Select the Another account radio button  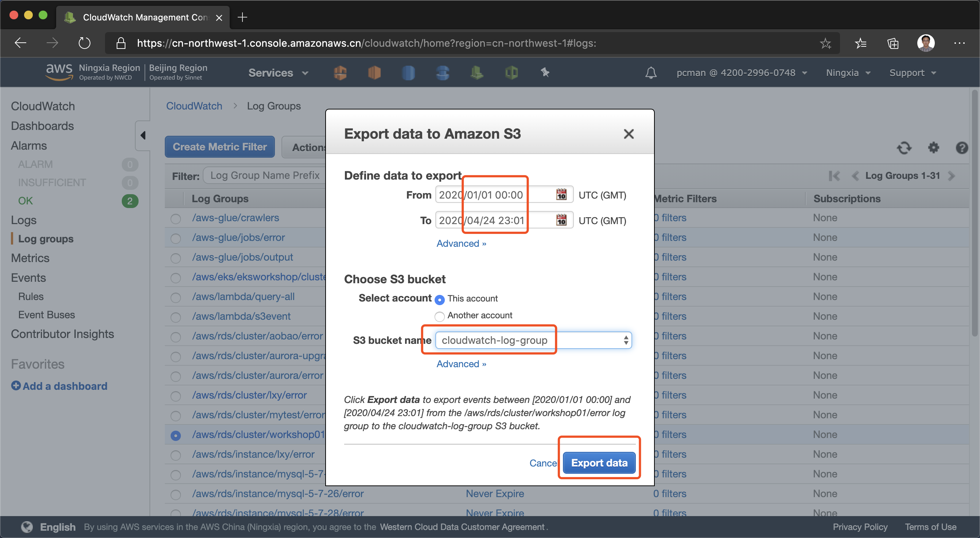(x=439, y=316)
